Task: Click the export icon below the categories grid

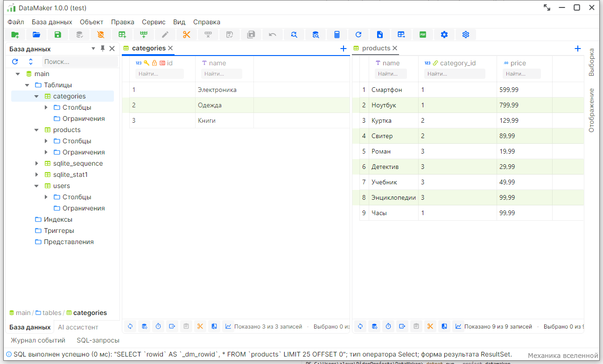Action: (x=172, y=327)
